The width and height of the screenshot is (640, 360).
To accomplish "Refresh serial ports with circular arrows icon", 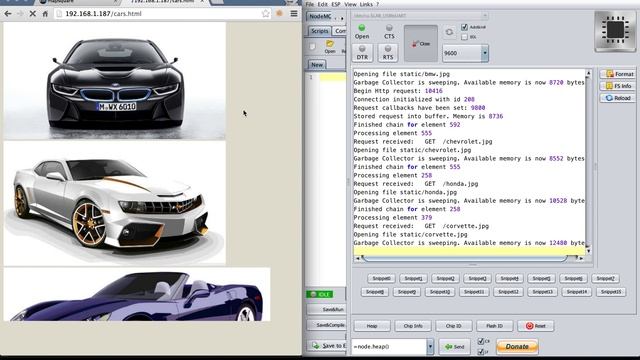I will [x=449, y=32].
